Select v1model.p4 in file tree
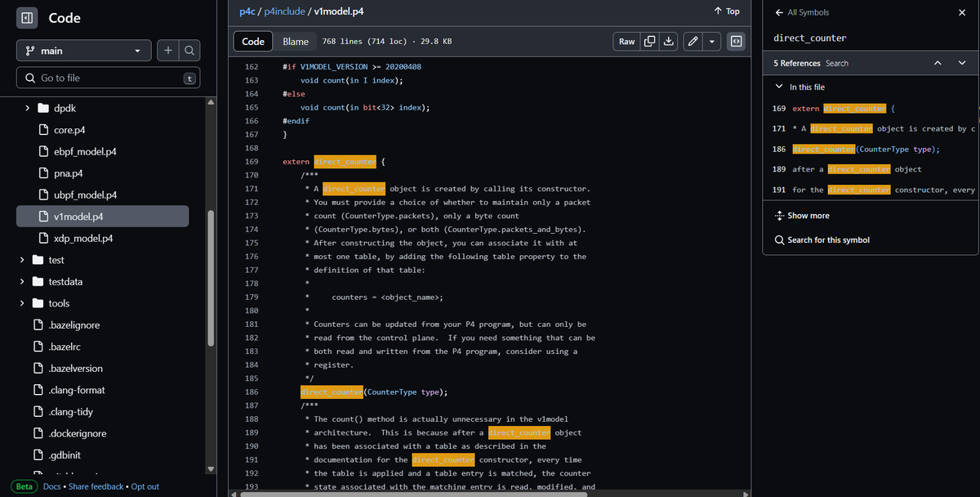Image resolution: width=980 pixels, height=497 pixels. point(103,217)
